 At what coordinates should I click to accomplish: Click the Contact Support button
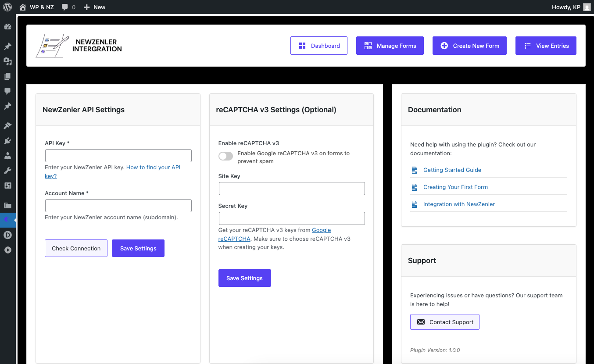coord(444,322)
